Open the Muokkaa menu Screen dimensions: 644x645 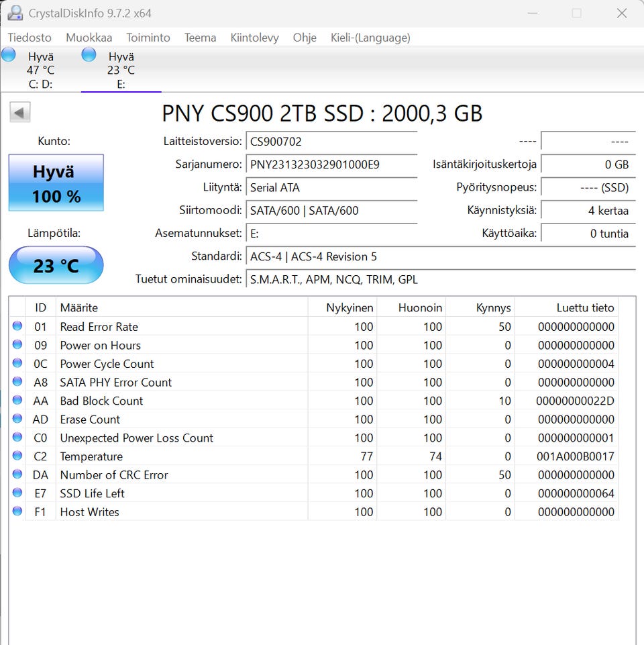pyautogui.click(x=89, y=38)
